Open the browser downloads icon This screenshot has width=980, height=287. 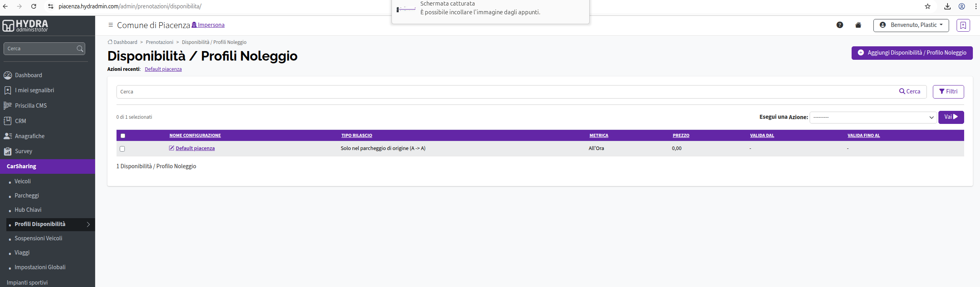[x=947, y=6]
